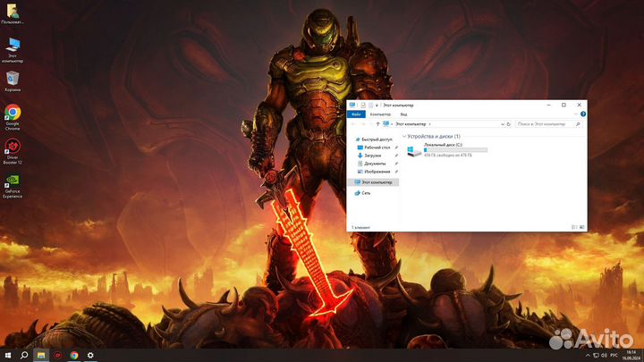The width and height of the screenshot is (644, 362).
Task: Select the Пользователь folder desktop icon
Action: click(13, 13)
